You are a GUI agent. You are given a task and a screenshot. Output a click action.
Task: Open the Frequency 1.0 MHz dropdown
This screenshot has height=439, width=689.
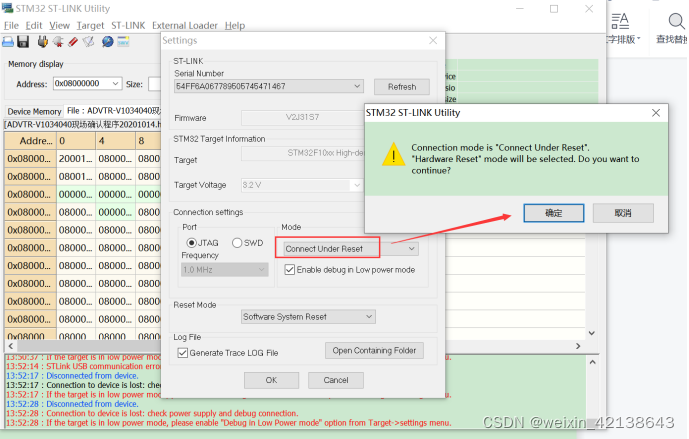click(x=261, y=269)
